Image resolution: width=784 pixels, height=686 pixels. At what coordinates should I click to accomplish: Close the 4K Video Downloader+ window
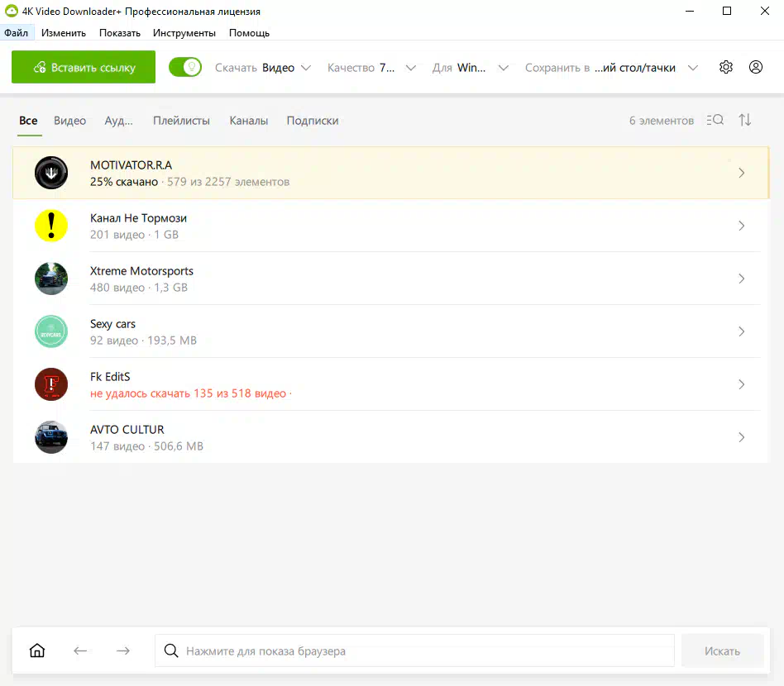coord(764,11)
